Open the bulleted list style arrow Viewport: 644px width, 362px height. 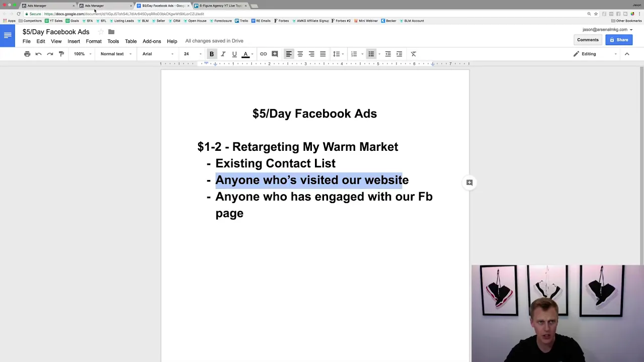379,54
